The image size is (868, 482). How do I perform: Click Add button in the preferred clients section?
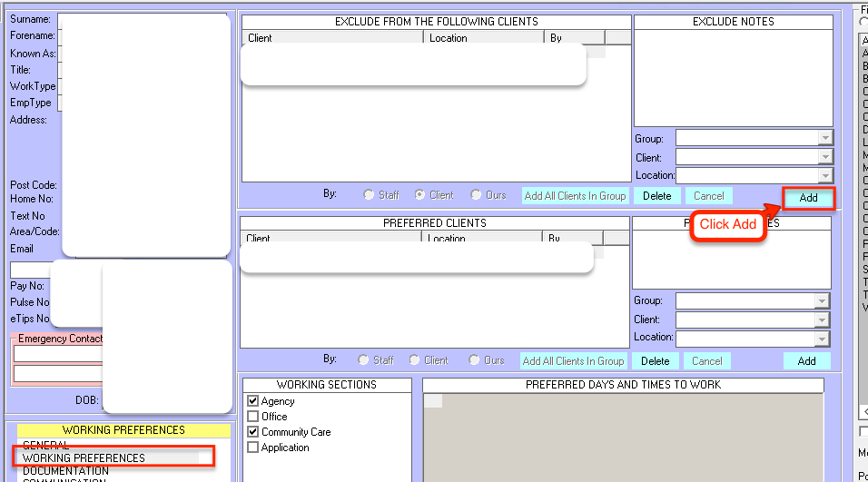(806, 361)
